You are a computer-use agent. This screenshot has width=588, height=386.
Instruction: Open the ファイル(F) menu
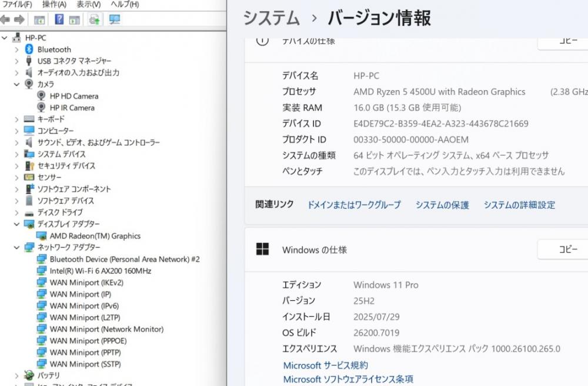click(17, 5)
